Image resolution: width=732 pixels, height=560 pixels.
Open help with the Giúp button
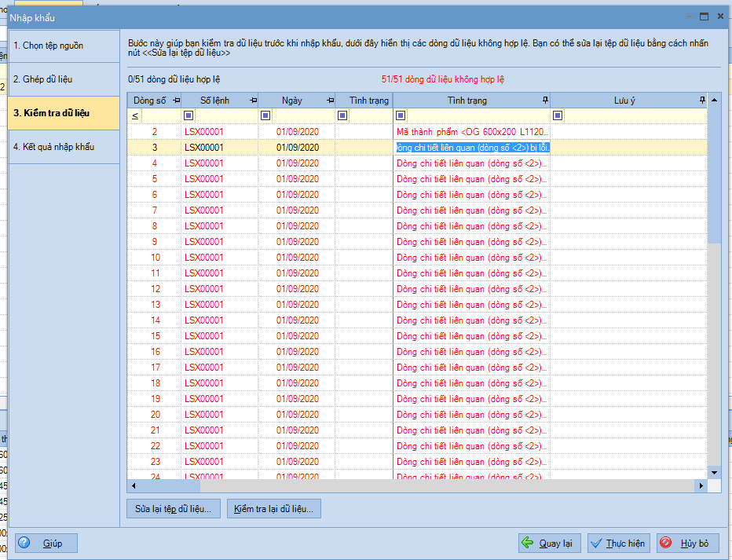(x=46, y=543)
